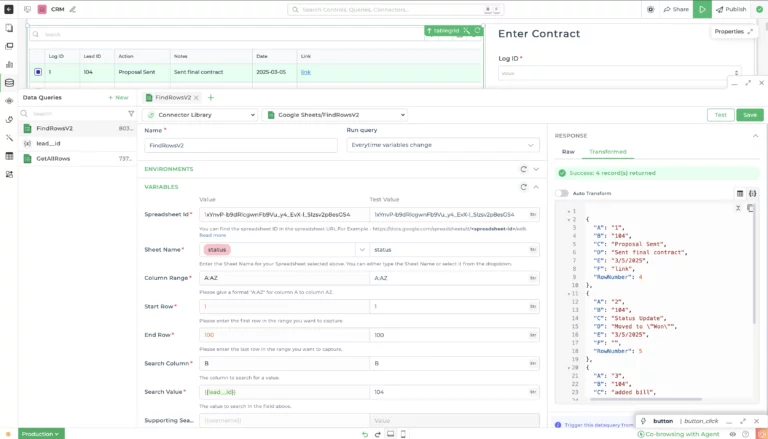Click the green Save button

point(749,115)
